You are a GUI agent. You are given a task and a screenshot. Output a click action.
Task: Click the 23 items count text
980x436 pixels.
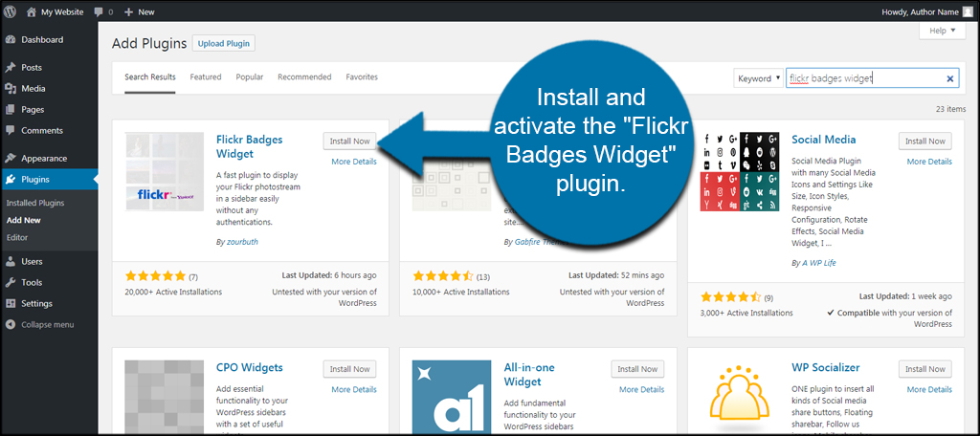951,109
